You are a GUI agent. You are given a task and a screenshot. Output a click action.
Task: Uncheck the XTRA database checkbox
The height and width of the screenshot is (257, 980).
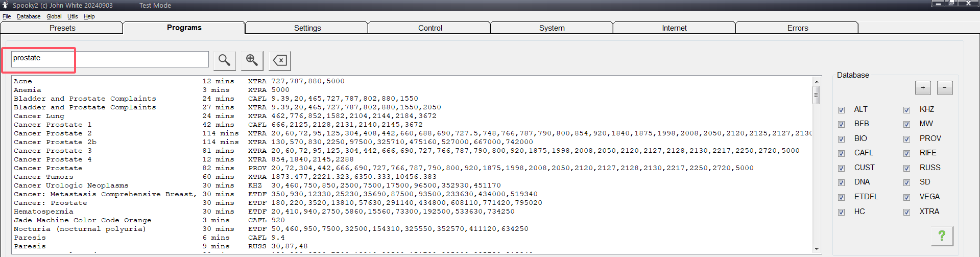[x=906, y=212]
